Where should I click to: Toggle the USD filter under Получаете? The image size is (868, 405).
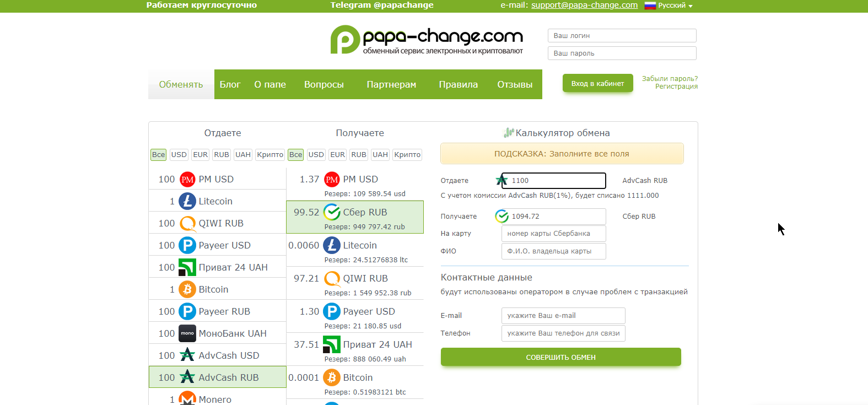[316, 155]
